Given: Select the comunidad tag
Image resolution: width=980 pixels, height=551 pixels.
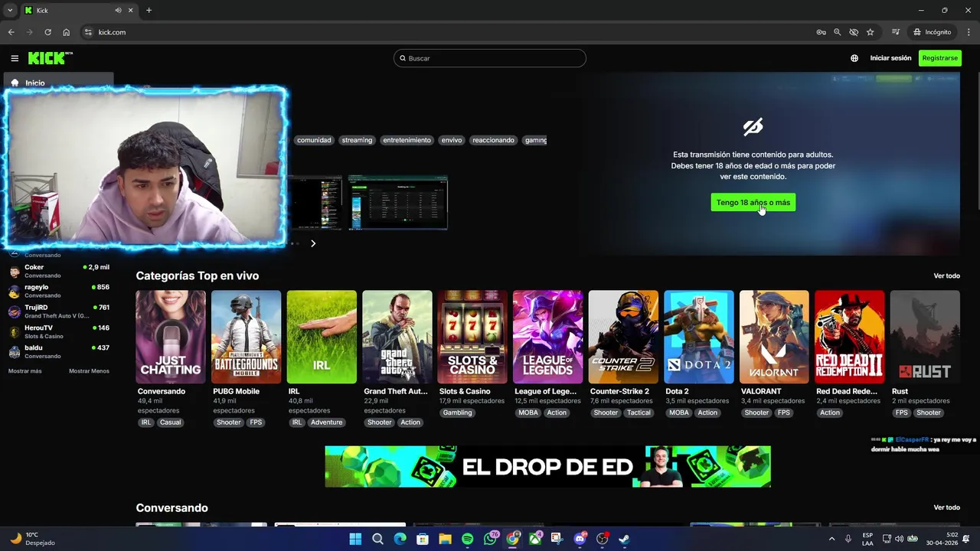Looking at the screenshot, I should [314, 140].
